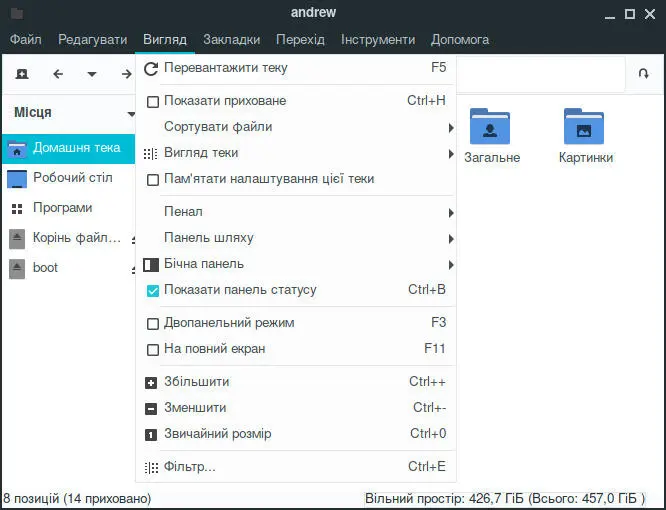
Task: Choose Звичайний розмір entry
Action: click(x=296, y=434)
